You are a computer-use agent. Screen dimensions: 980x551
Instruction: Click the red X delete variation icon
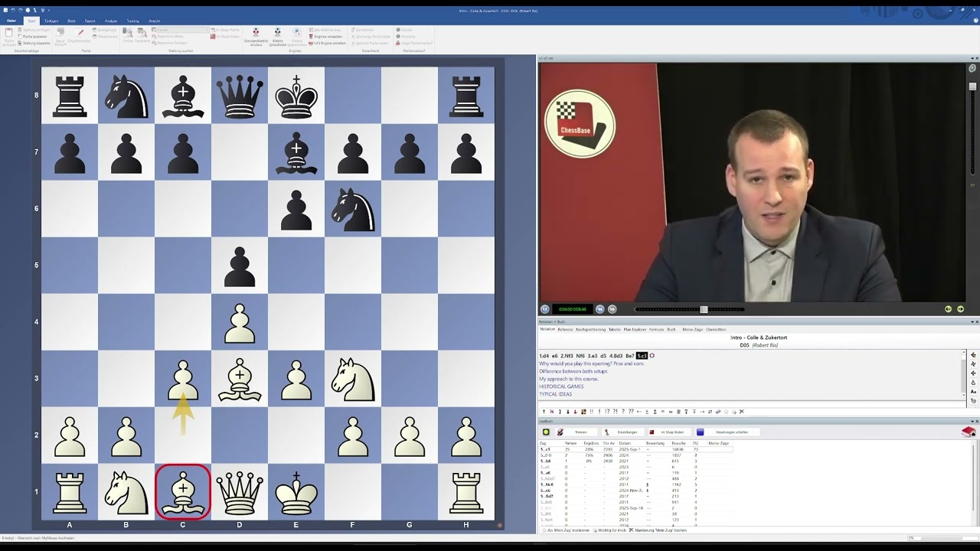551,412
